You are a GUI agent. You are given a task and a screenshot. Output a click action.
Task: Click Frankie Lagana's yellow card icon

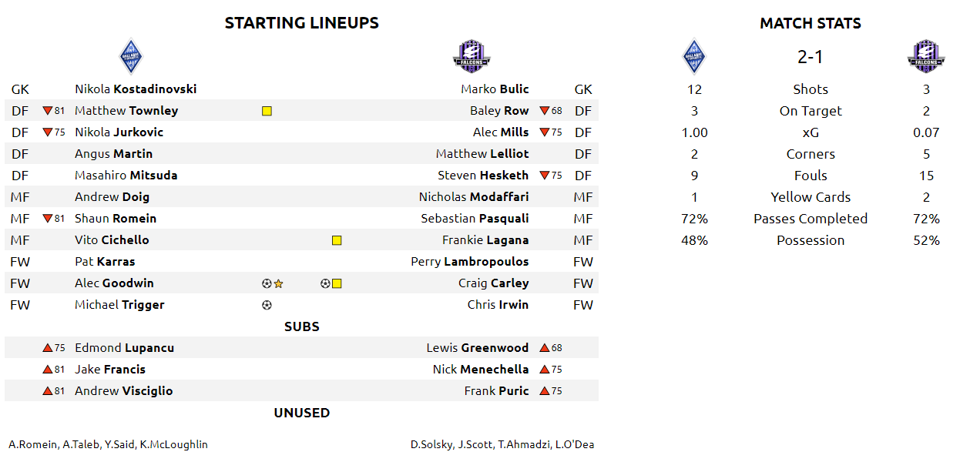[337, 240]
